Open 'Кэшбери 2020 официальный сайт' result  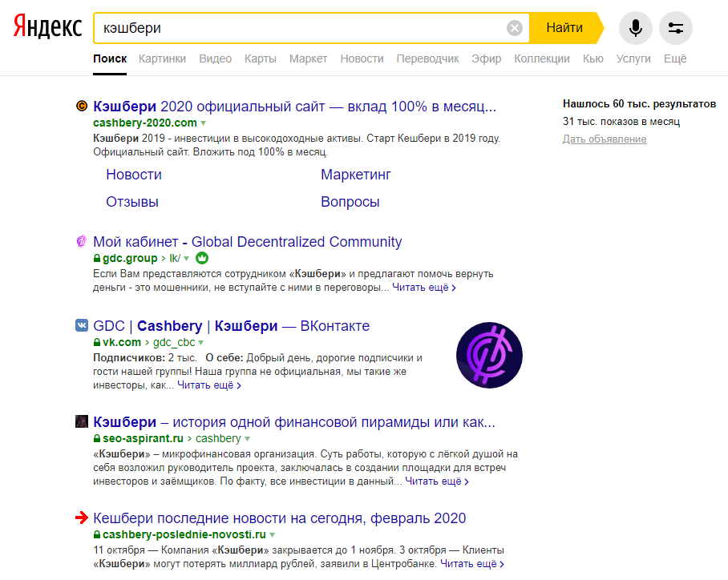pos(295,107)
